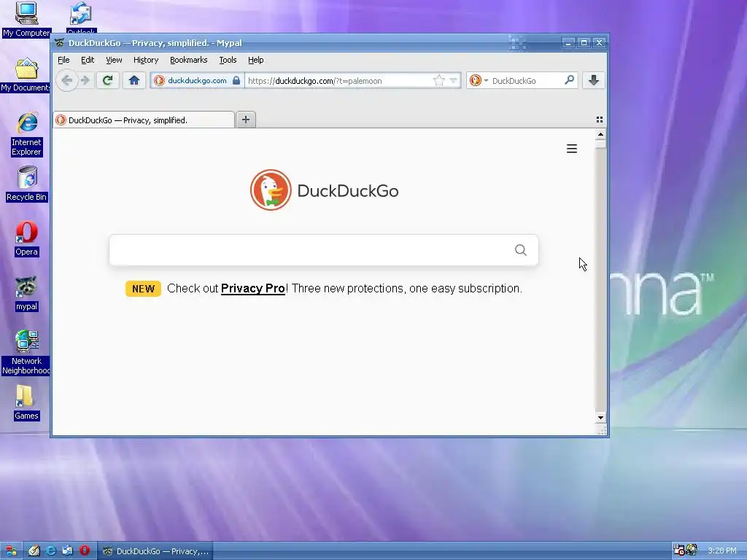Click the duckduckgo.com site identity label

[197, 80]
